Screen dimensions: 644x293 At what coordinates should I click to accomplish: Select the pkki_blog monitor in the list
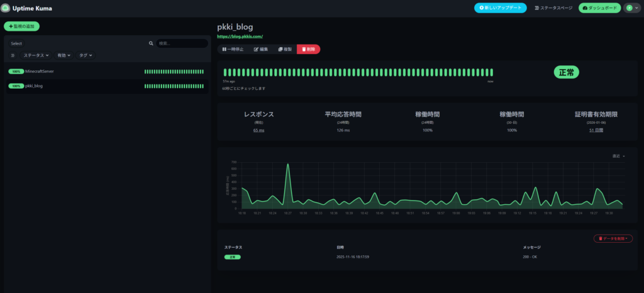click(107, 86)
